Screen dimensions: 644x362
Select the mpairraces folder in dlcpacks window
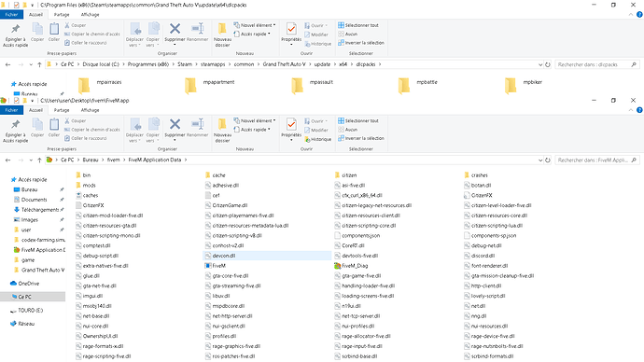[100, 85]
